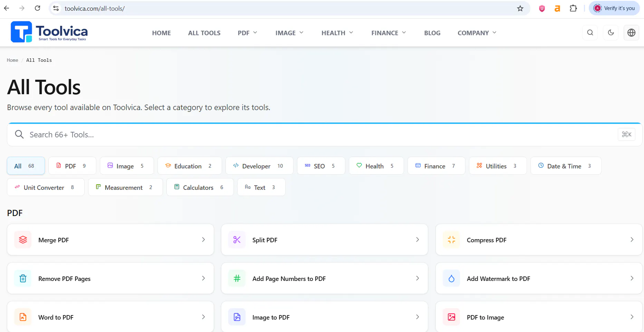This screenshot has width=644, height=332.
Task: Show only SEO tools
Action: coord(321,166)
